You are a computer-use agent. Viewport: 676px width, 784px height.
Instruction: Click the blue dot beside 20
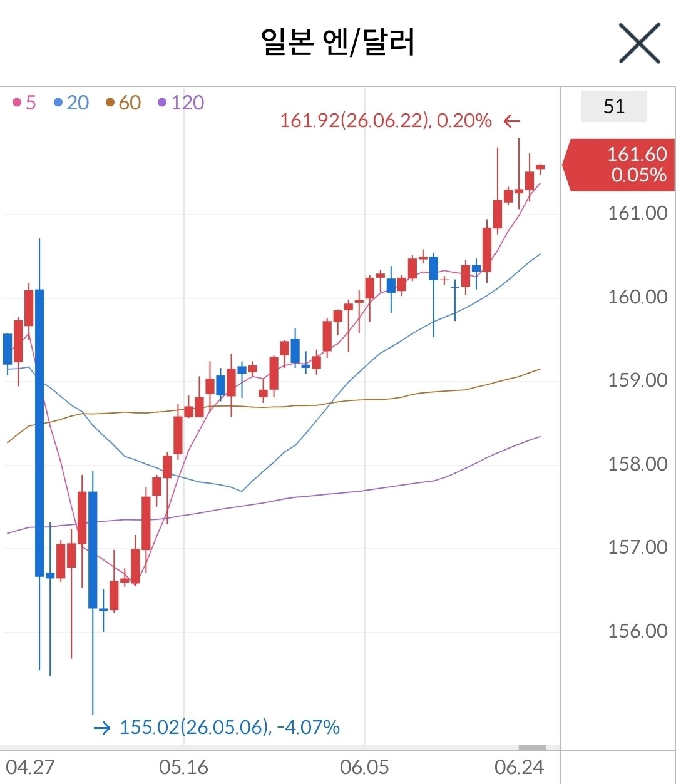(58, 103)
